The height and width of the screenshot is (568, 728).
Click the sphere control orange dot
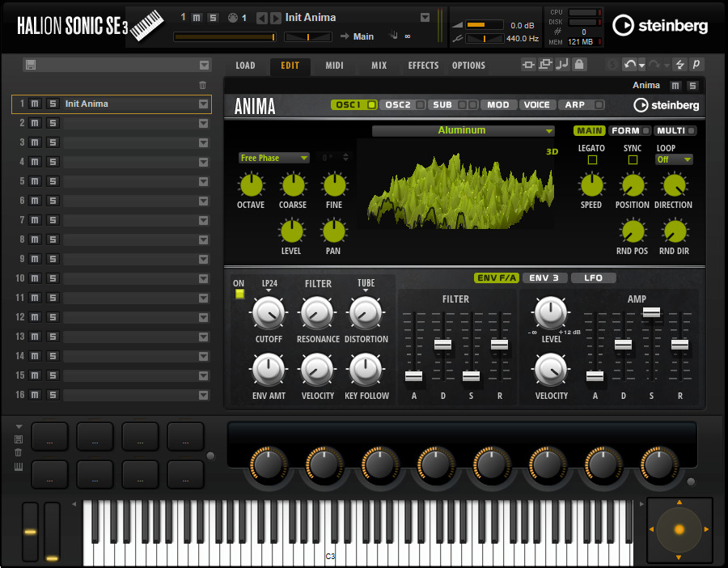[679, 529]
